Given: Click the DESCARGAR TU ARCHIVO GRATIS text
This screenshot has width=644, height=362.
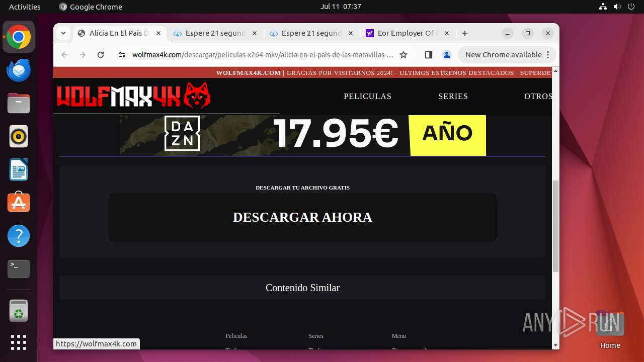Looking at the screenshot, I should (x=302, y=188).
